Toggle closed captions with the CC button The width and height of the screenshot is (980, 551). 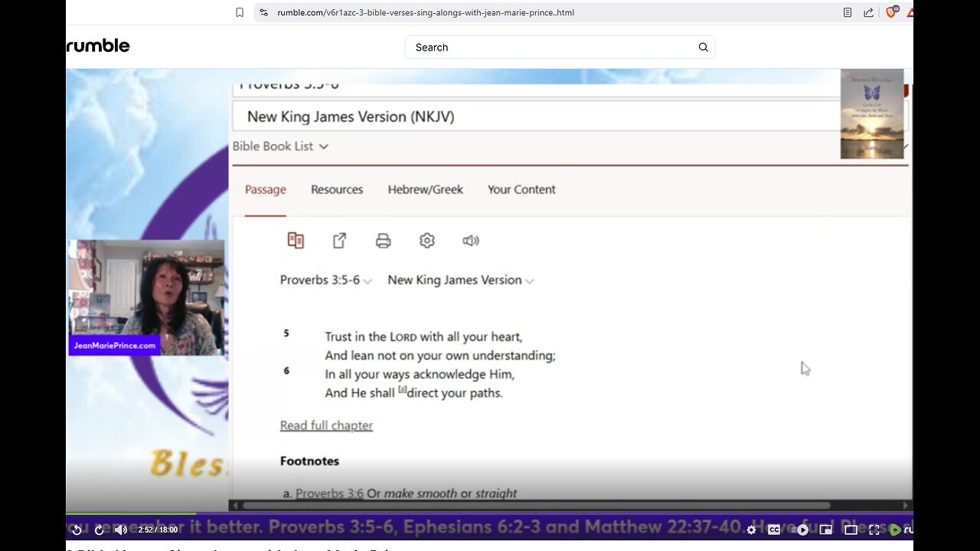click(x=774, y=530)
